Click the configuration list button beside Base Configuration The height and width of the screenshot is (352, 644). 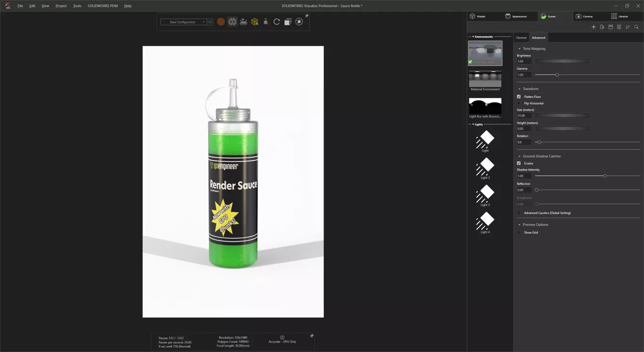pos(210,22)
